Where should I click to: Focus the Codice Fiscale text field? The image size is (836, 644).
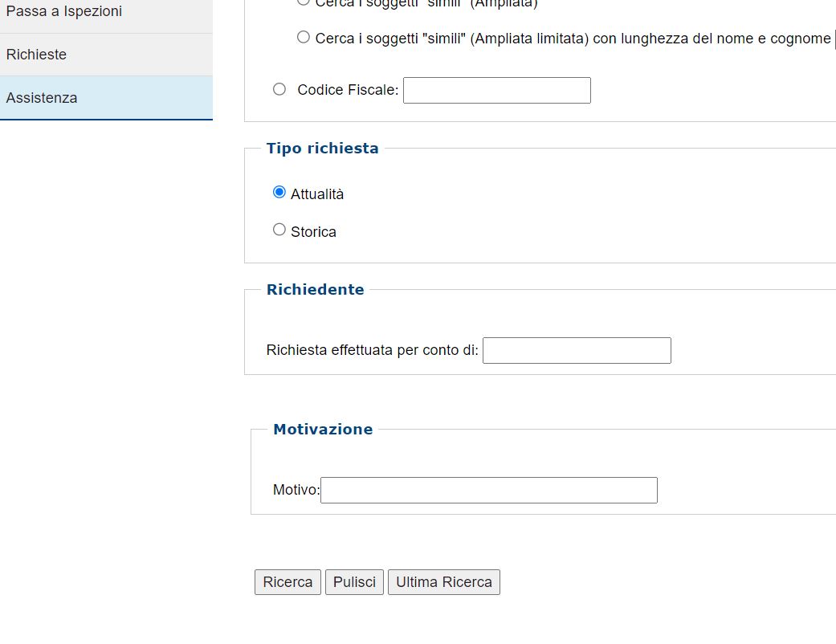point(496,91)
